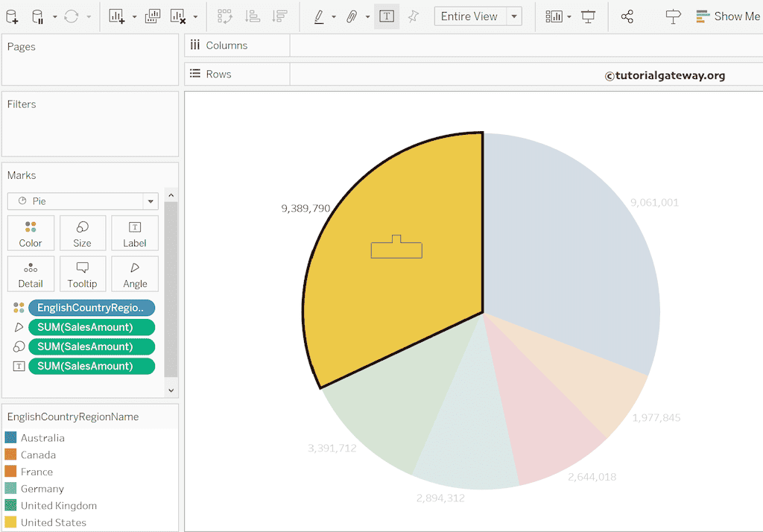The width and height of the screenshot is (763, 532).
Task: Click the Share Workbook icon
Action: 628,16
